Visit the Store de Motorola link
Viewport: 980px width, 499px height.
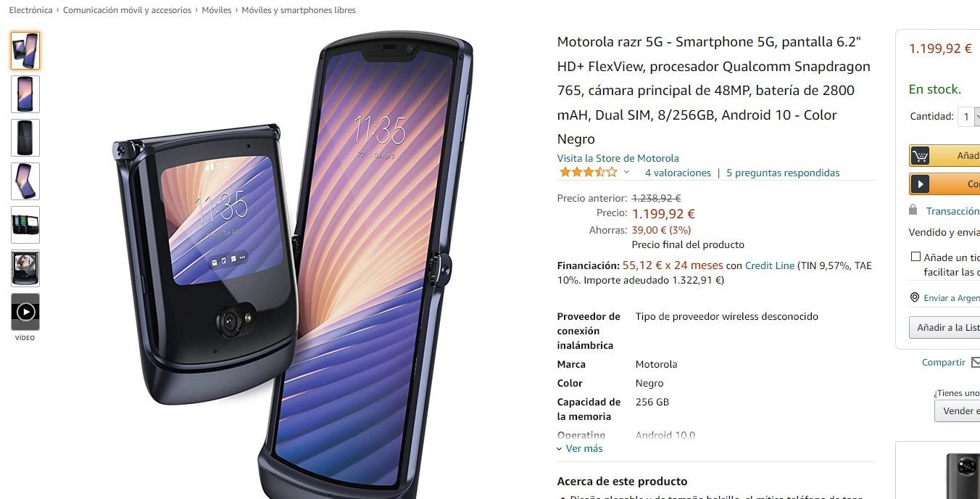click(x=618, y=158)
